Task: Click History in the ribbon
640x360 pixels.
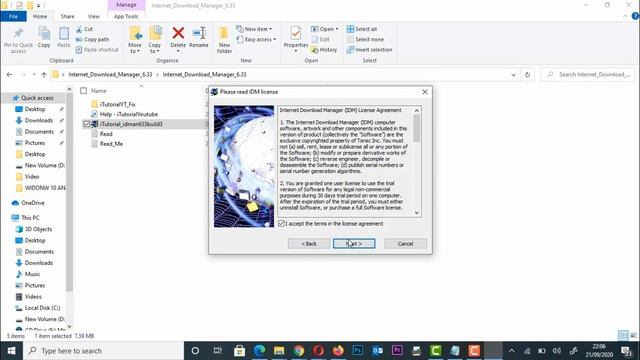Action: (324, 49)
